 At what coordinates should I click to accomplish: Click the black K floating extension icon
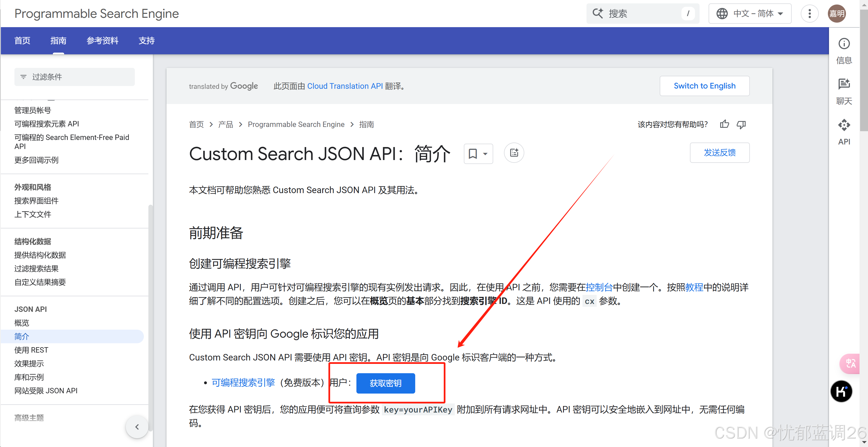point(841,391)
